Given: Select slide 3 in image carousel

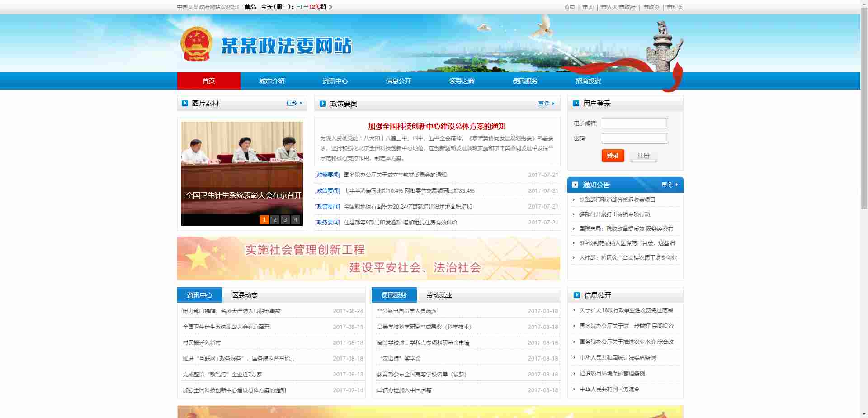Looking at the screenshot, I should coord(285,220).
